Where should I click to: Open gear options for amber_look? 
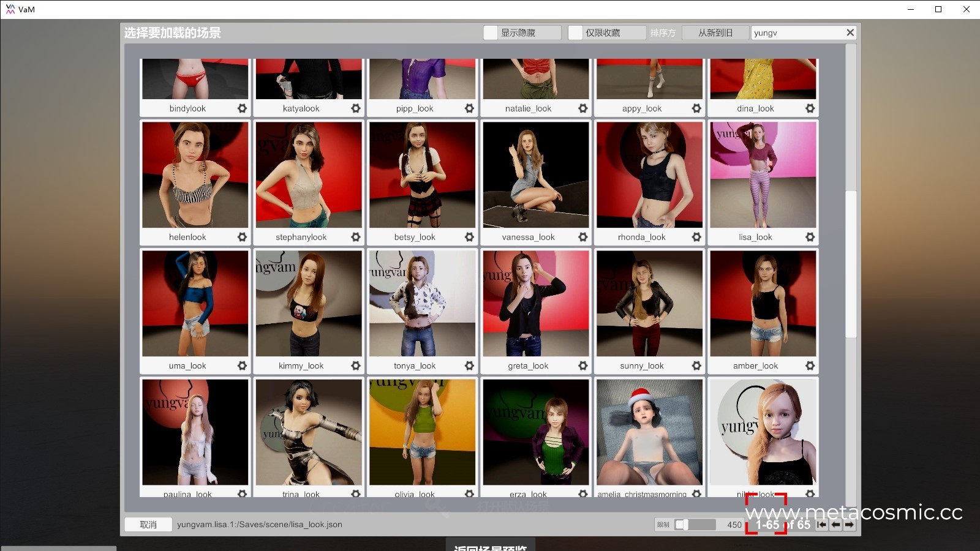click(x=810, y=365)
